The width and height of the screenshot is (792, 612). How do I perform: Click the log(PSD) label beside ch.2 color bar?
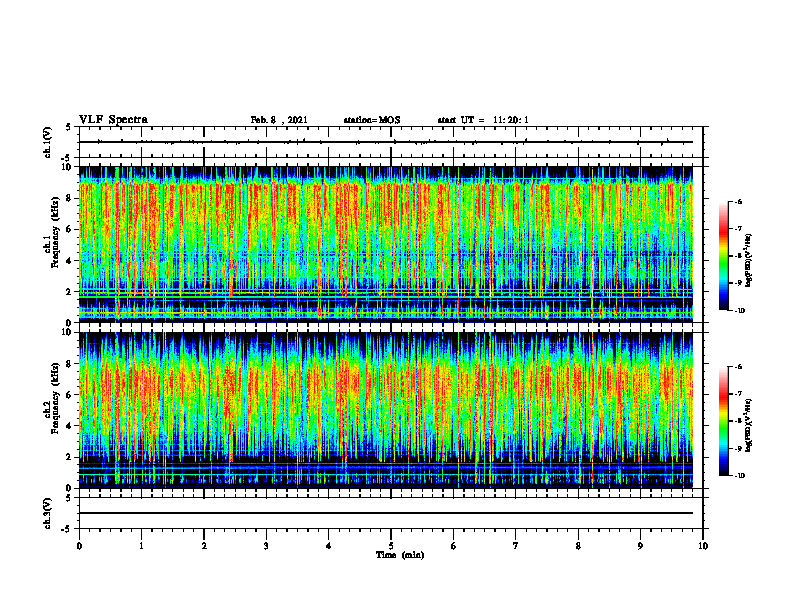pyautogui.click(x=749, y=425)
